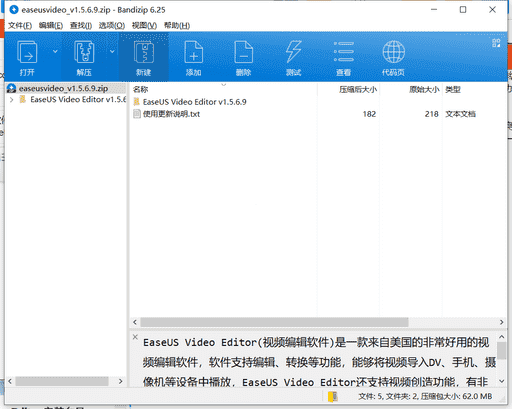512x409 pixels.
Task: Select the 使用更新说明.txt file row
Action: coord(171,114)
